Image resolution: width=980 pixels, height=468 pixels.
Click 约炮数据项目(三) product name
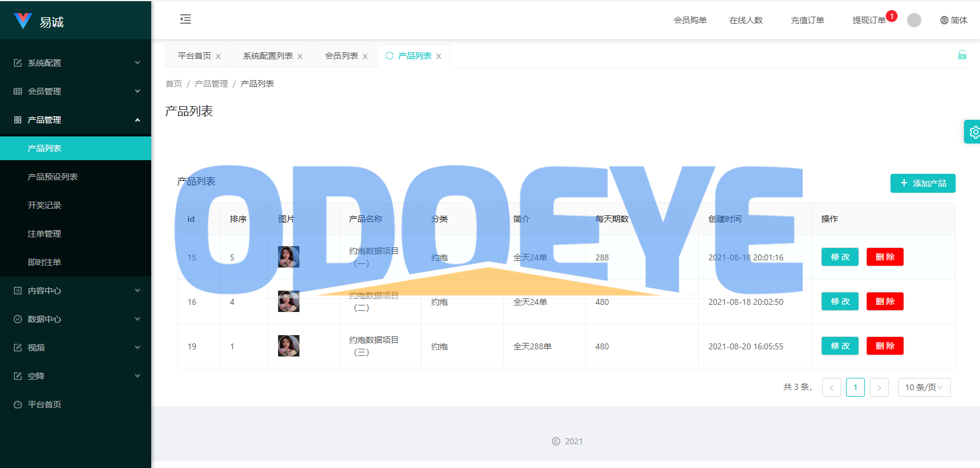(374, 346)
